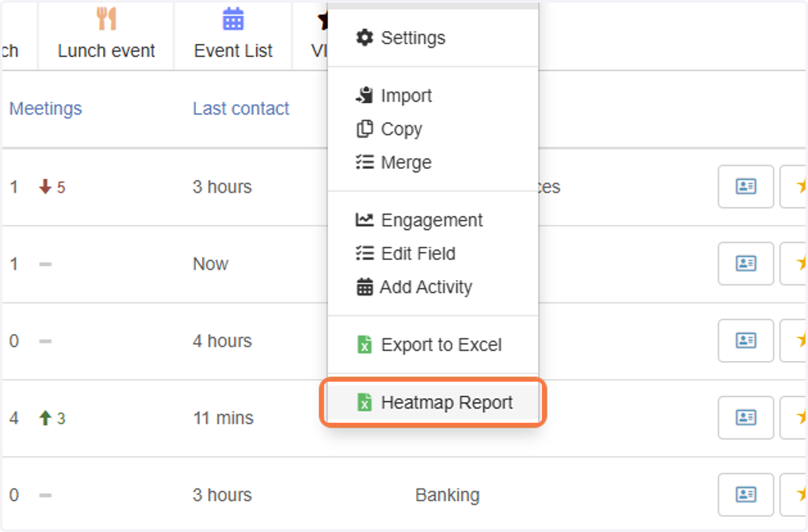Click the Import icon in menu
808x532 pixels.
tap(364, 96)
